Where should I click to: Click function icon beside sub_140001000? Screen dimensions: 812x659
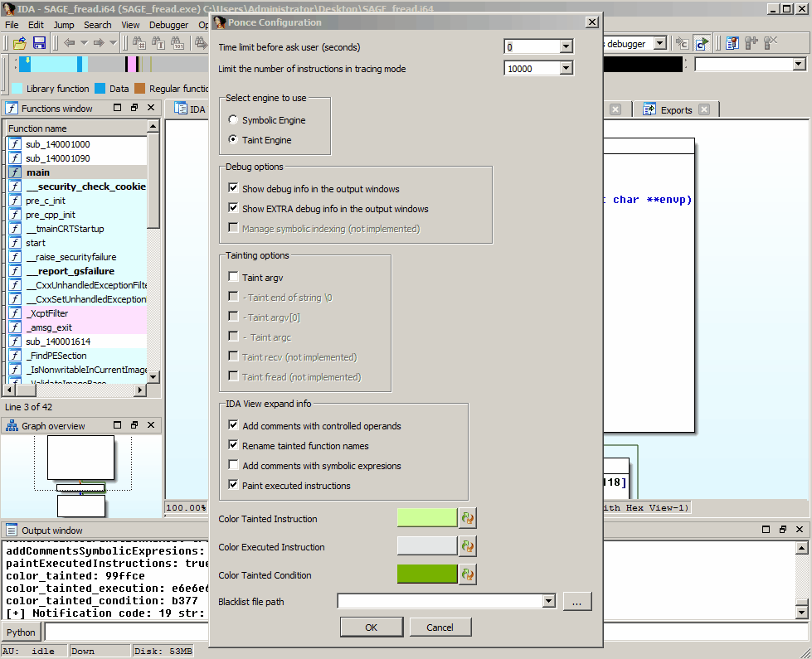tap(15, 144)
